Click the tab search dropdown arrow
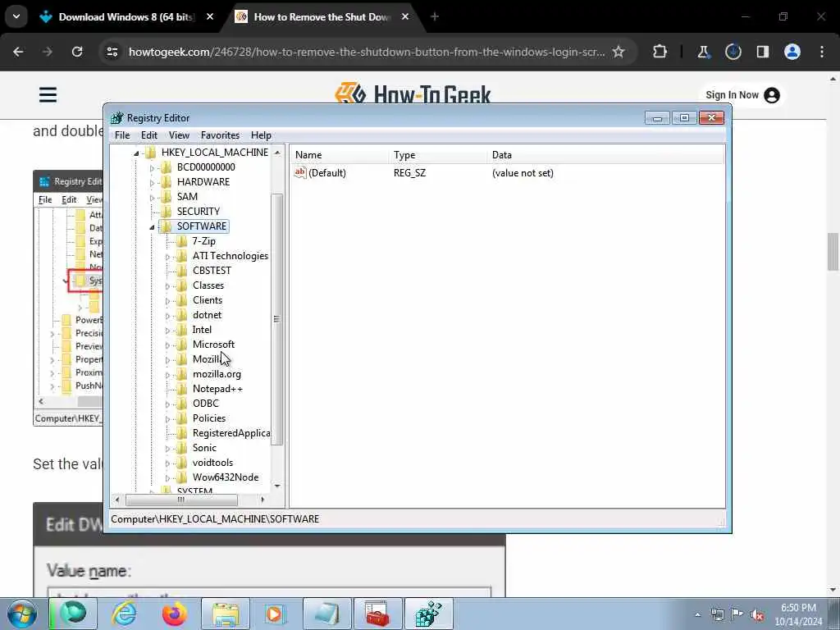Screen dimensions: 840x630 [x=16, y=16]
